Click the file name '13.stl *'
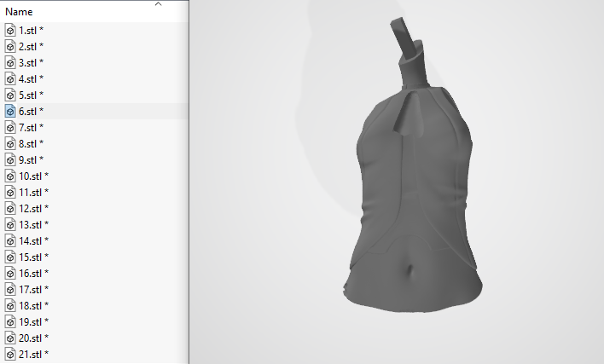The width and height of the screenshot is (604, 364). 34,224
